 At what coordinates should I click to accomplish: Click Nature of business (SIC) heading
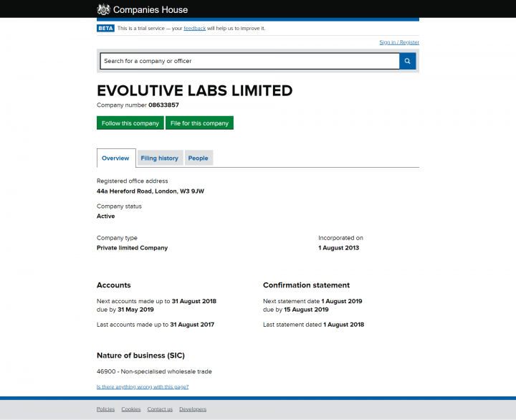coord(141,355)
